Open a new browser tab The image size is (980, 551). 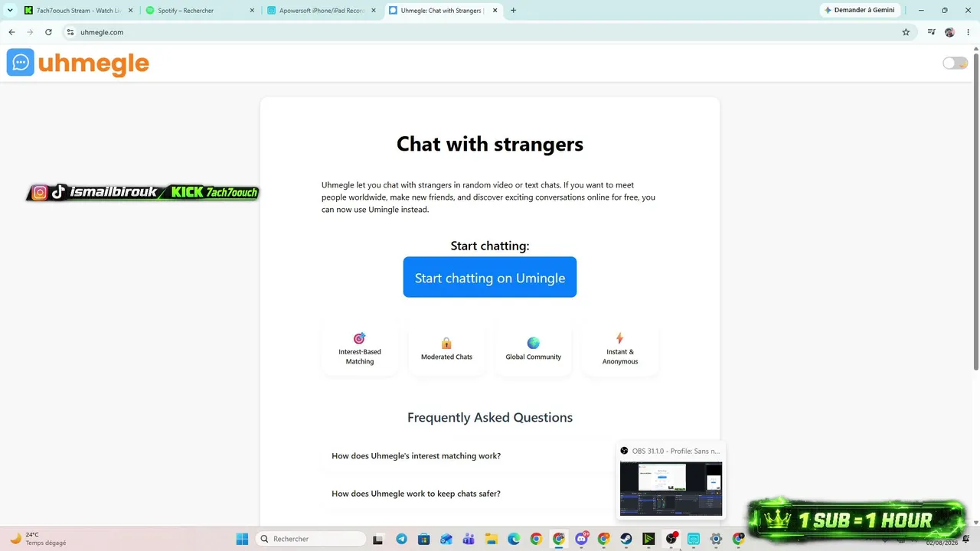tap(513, 11)
